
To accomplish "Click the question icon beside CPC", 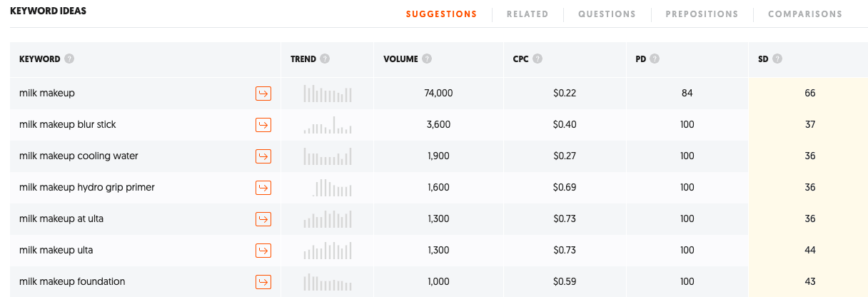I will click(538, 59).
